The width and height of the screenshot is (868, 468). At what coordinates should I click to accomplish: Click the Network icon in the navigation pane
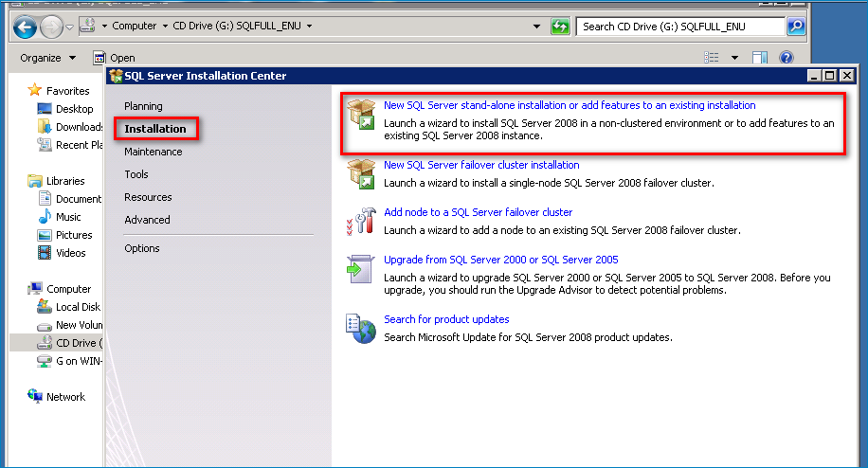tap(35, 396)
